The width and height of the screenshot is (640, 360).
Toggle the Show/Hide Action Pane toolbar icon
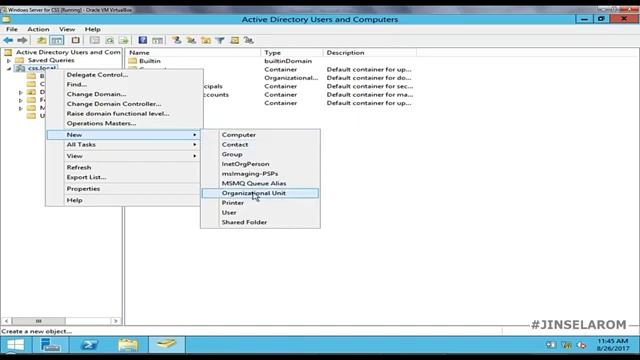[x=157, y=40]
